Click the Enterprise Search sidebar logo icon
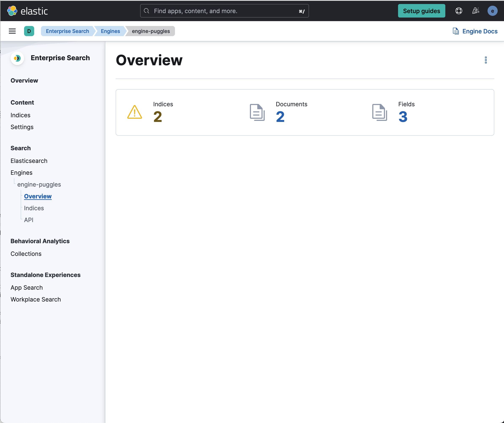This screenshot has width=504, height=423. [x=17, y=58]
